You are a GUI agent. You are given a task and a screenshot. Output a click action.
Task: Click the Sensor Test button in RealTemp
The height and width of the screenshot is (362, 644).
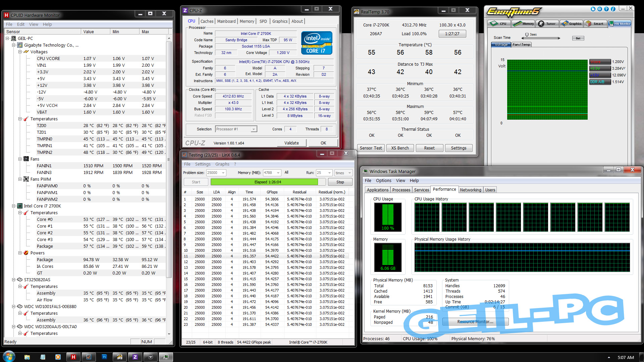(x=371, y=148)
